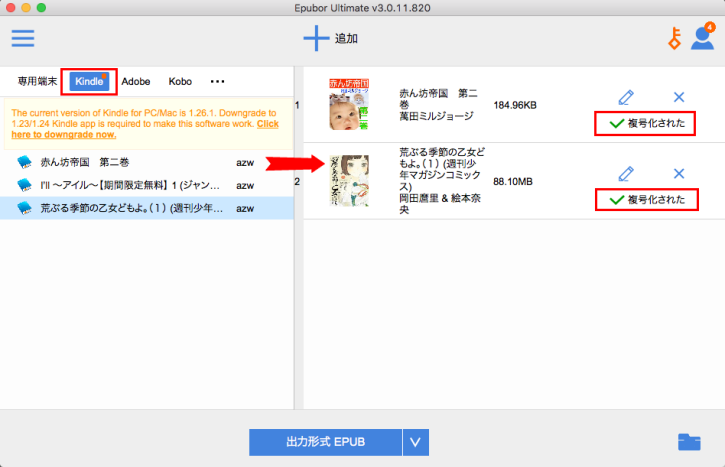The width and height of the screenshot is (725, 467).
Task: Edit metadata of 荒ぶる季節の乙女どもよ with pencil
Action: 626,173
